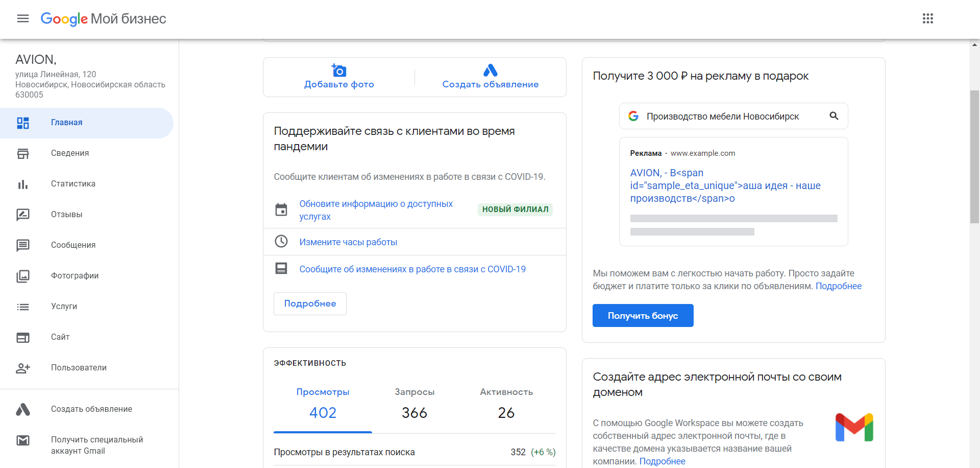This screenshot has height=468, width=980.
Task: Click the Услуги list icon
Action: coord(23,307)
